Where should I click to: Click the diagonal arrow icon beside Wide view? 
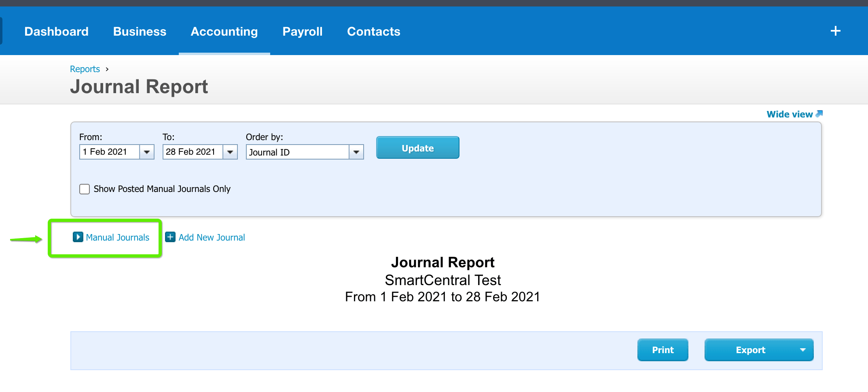[819, 114]
